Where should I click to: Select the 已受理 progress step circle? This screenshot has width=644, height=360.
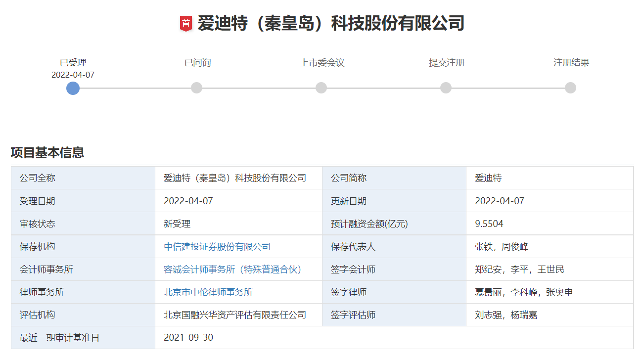tap(73, 88)
